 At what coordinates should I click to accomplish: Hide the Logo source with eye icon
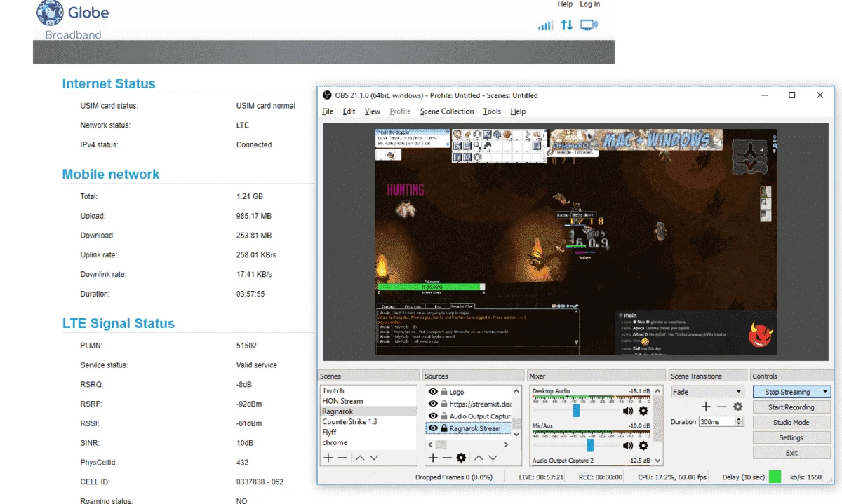point(433,392)
